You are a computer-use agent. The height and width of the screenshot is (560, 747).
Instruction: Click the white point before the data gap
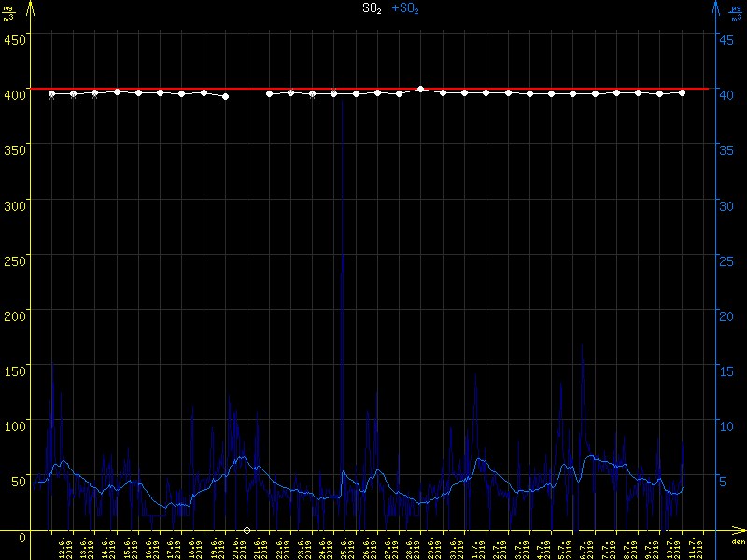226,96
